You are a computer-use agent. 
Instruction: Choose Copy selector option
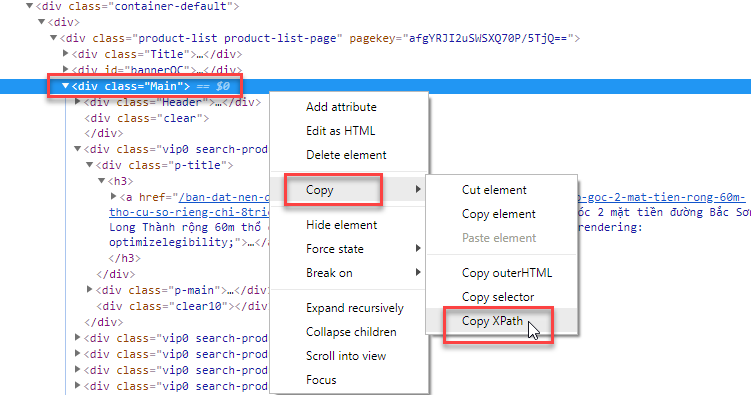(498, 297)
